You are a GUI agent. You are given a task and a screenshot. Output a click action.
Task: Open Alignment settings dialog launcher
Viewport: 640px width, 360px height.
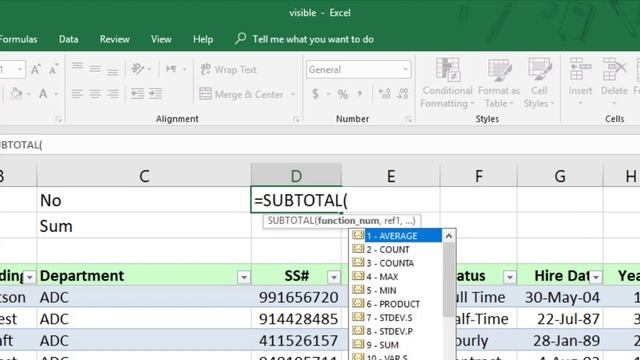[296, 119]
